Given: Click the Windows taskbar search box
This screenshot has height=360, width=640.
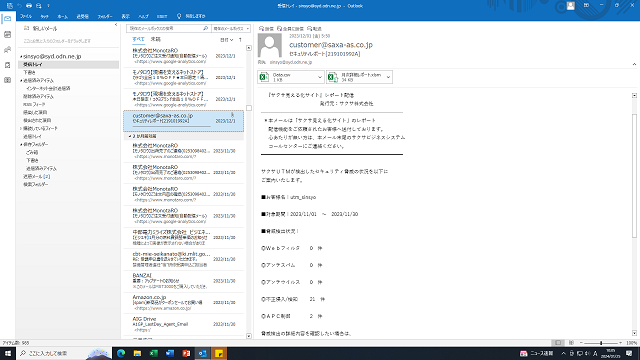Looking at the screenshot, I should pos(64,353).
